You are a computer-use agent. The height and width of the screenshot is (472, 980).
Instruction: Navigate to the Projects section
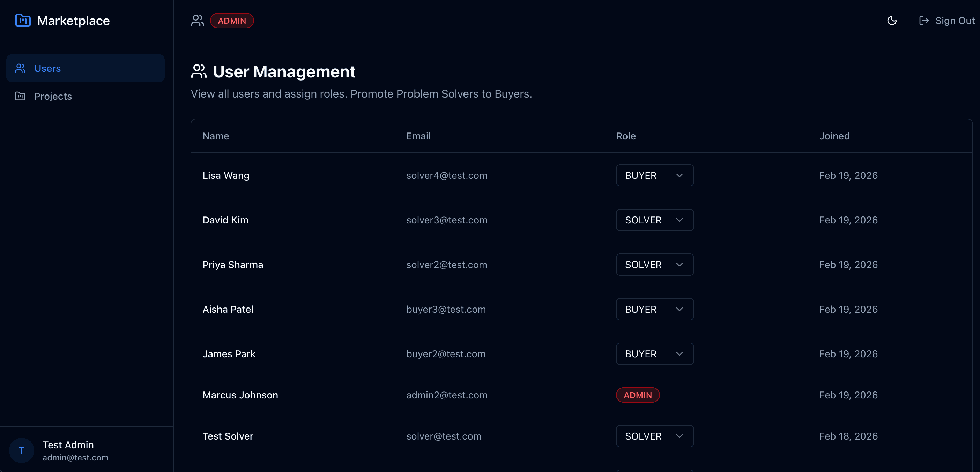point(53,96)
